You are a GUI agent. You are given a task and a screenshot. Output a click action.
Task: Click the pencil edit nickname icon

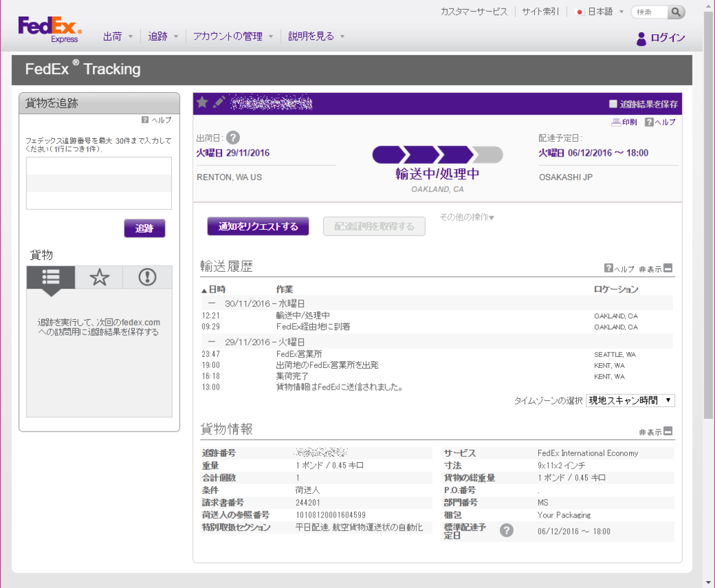click(x=219, y=102)
